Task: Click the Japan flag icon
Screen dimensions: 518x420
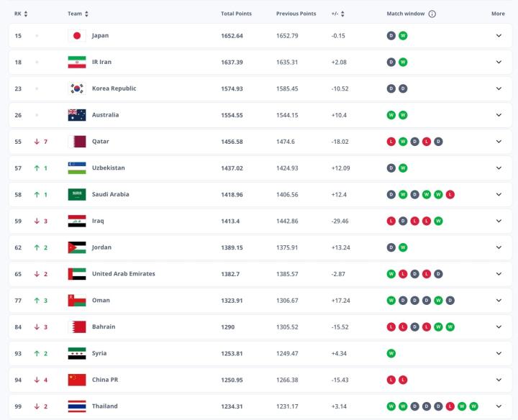Action: (x=77, y=35)
